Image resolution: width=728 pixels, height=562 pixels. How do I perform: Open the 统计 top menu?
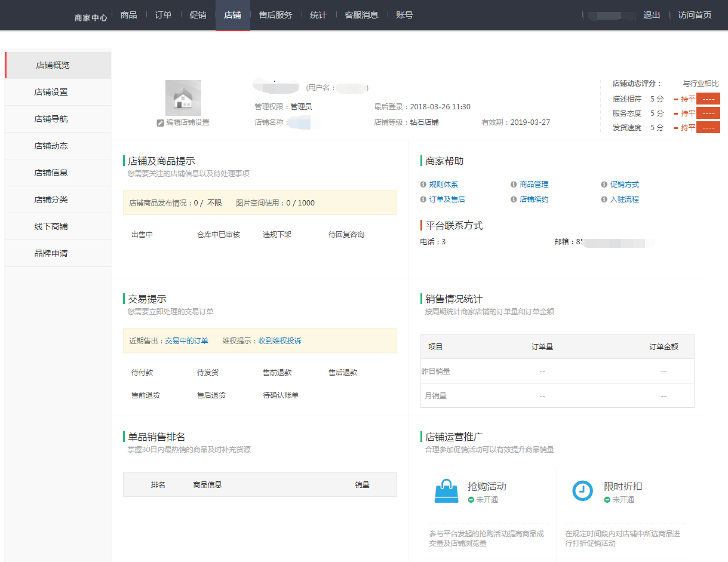click(318, 15)
